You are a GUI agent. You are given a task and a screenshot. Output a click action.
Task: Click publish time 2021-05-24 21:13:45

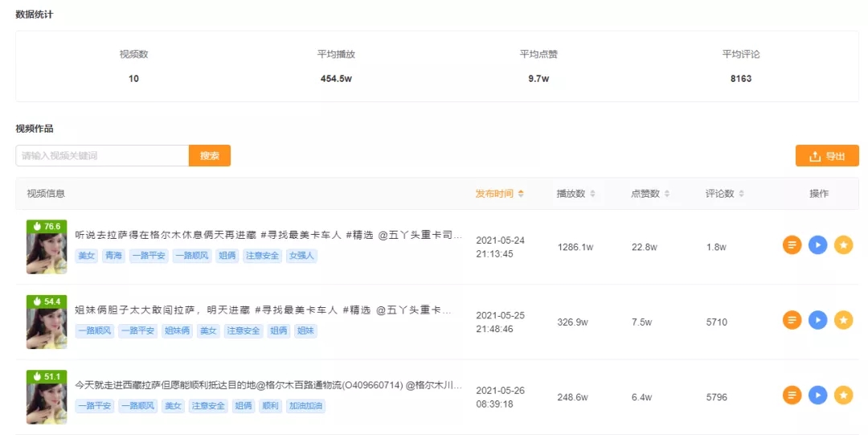point(501,247)
